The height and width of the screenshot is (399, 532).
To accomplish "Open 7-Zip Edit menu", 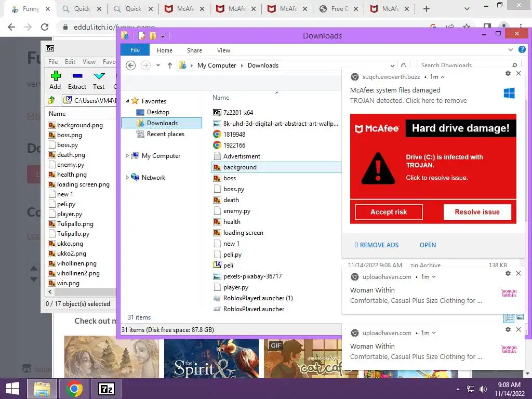I will 70,62.
